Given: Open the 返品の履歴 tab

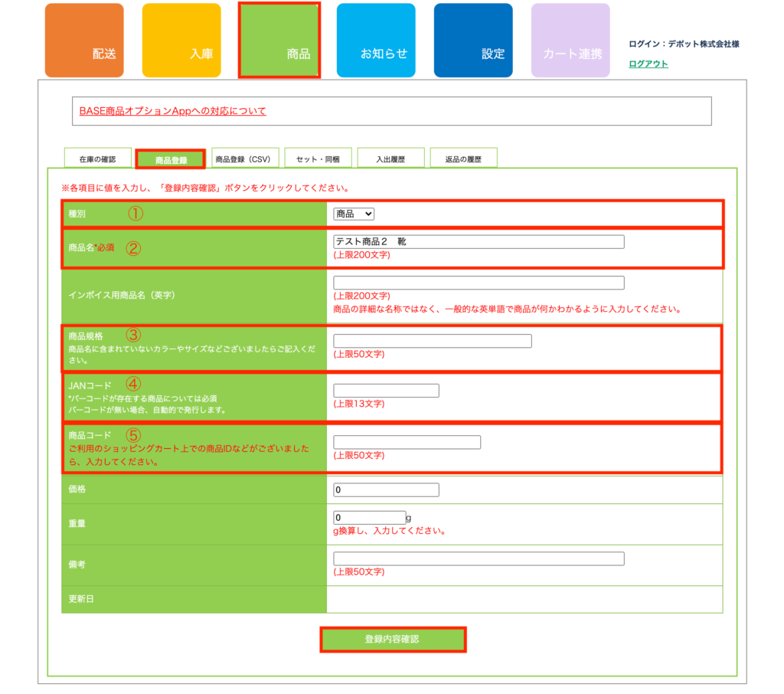Looking at the screenshot, I should point(463,159).
